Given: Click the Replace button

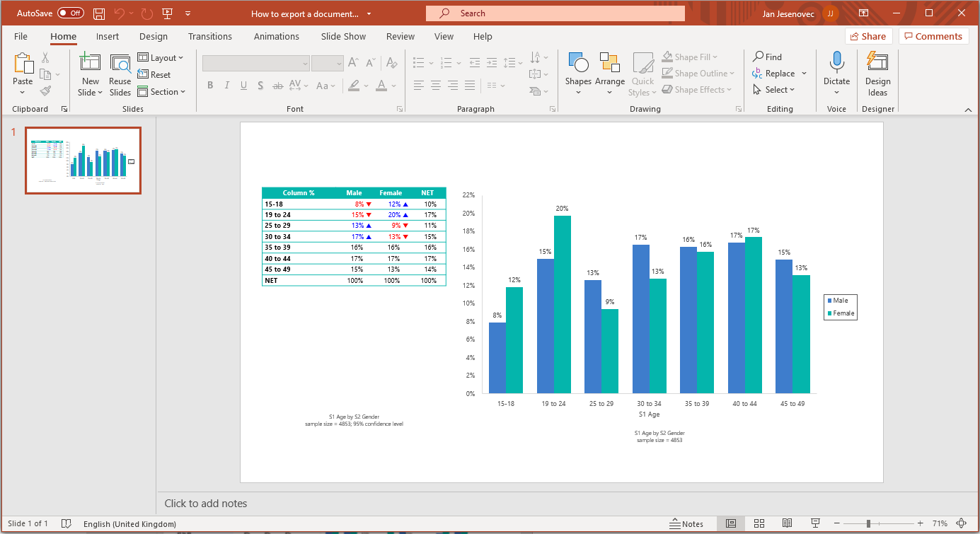Looking at the screenshot, I should (x=773, y=74).
